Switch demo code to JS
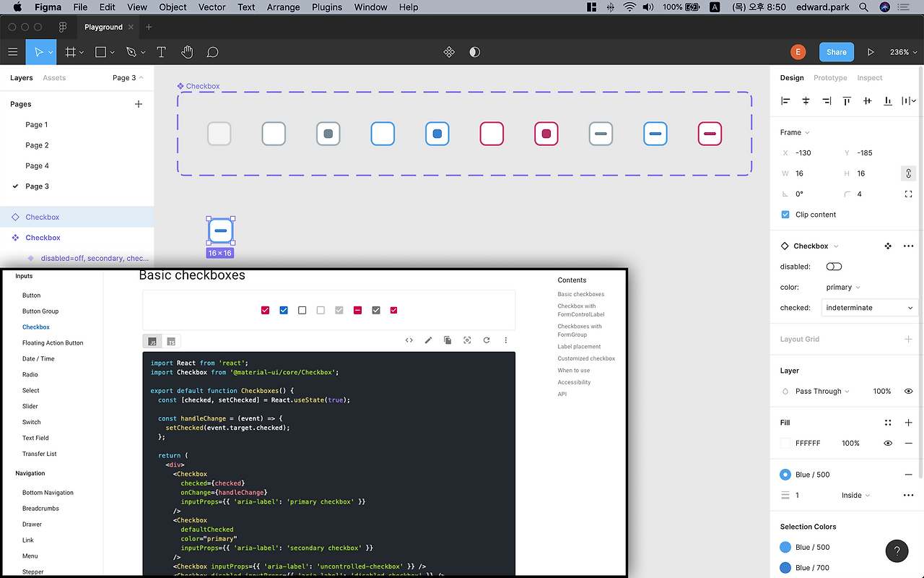Image resolution: width=924 pixels, height=578 pixels. coord(152,341)
